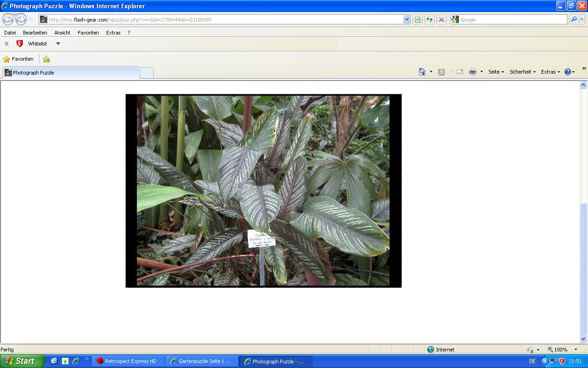This screenshot has width=588, height=368.
Task: Open the Seite dropdown menu
Action: click(496, 72)
